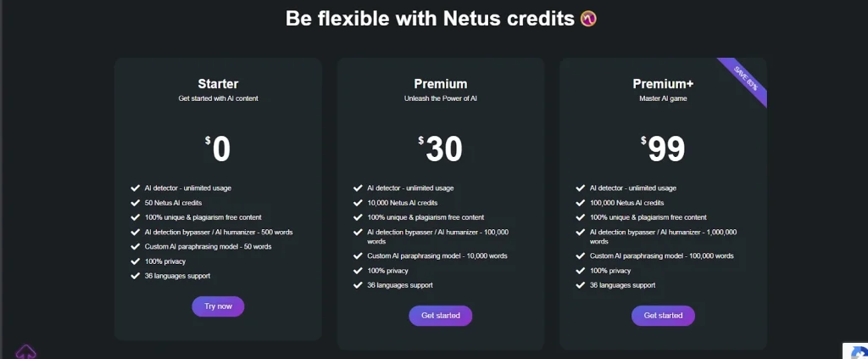Click "Get started" in the Premium card
The height and width of the screenshot is (359, 868).
(441, 316)
